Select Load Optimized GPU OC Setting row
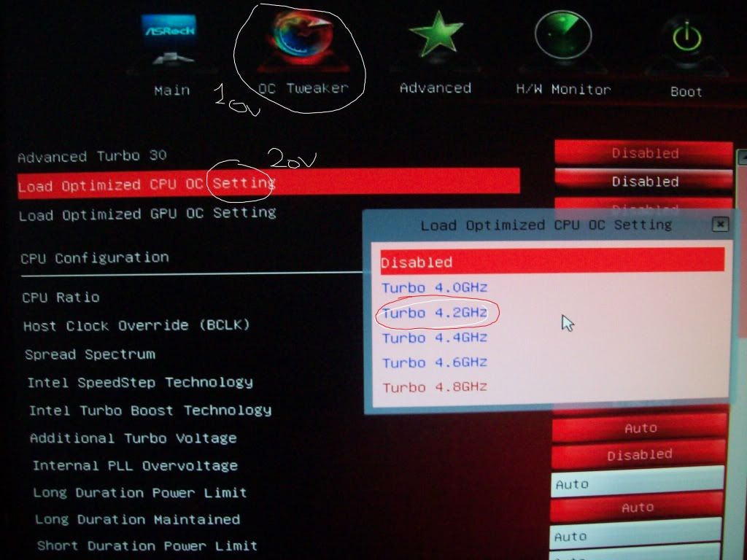The width and height of the screenshot is (747, 560). pyautogui.click(x=147, y=214)
